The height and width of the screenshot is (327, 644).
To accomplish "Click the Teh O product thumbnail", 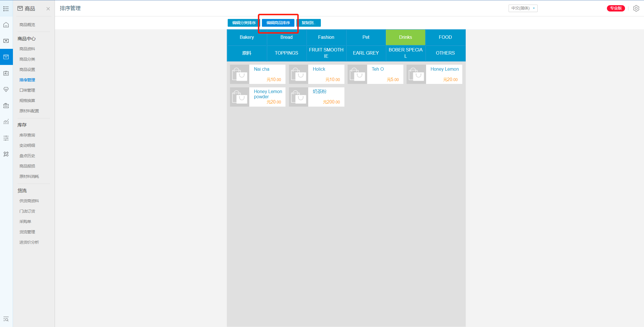I will tap(357, 74).
